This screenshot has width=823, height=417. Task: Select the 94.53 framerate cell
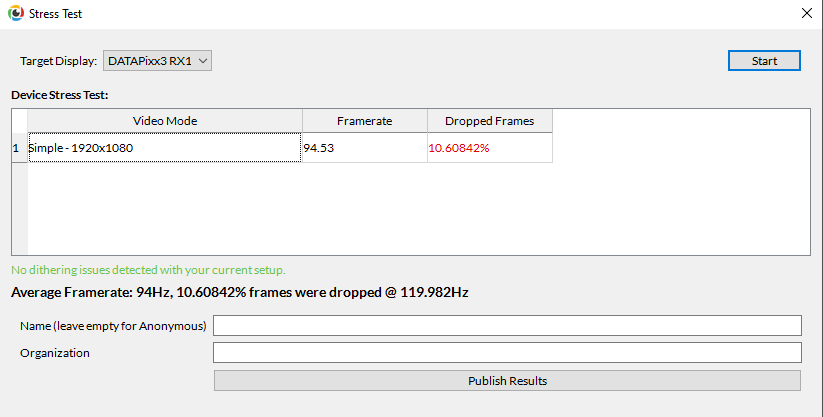(365, 148)
